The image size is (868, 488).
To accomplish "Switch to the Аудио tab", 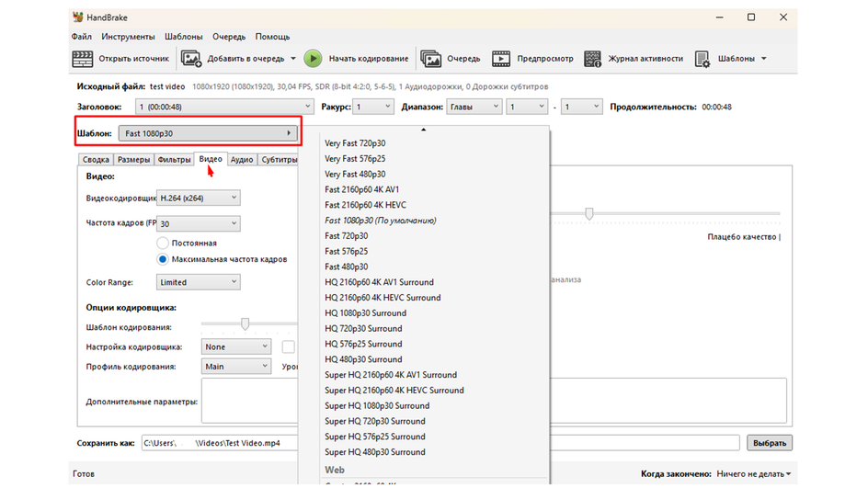I will pos(242,159).
